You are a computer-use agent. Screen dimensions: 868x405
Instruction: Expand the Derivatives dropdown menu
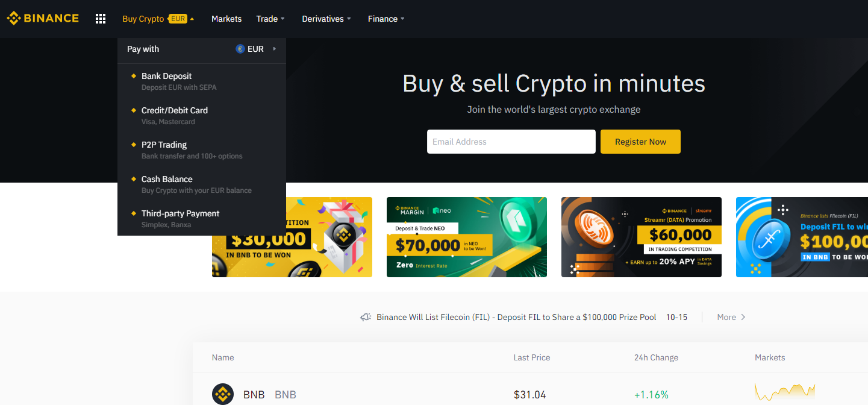(326, 19)
